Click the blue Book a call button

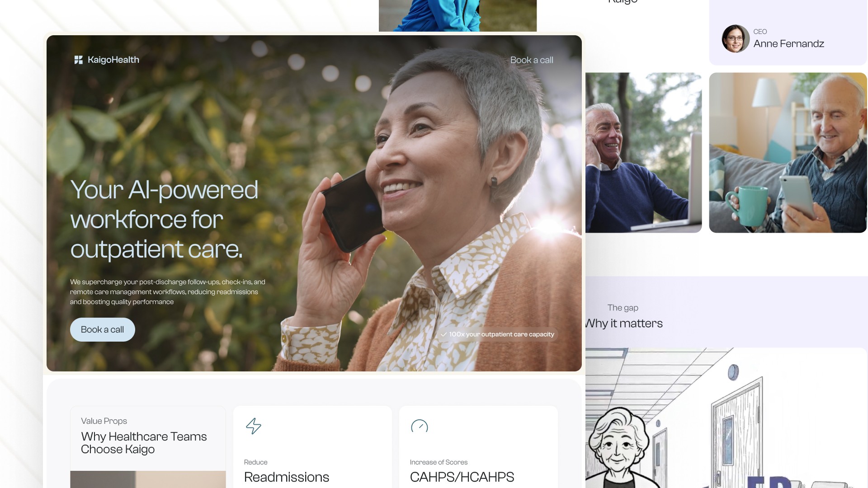[x=103, y=329]
